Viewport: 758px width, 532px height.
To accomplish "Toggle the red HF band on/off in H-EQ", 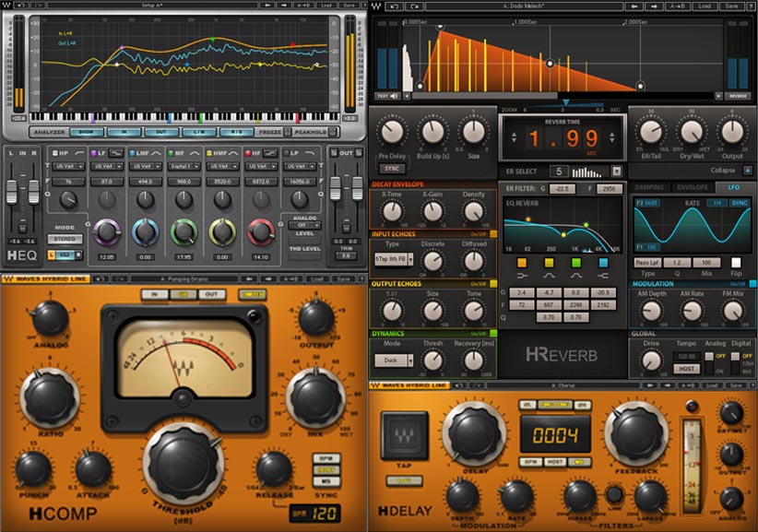I will [248, 153].
